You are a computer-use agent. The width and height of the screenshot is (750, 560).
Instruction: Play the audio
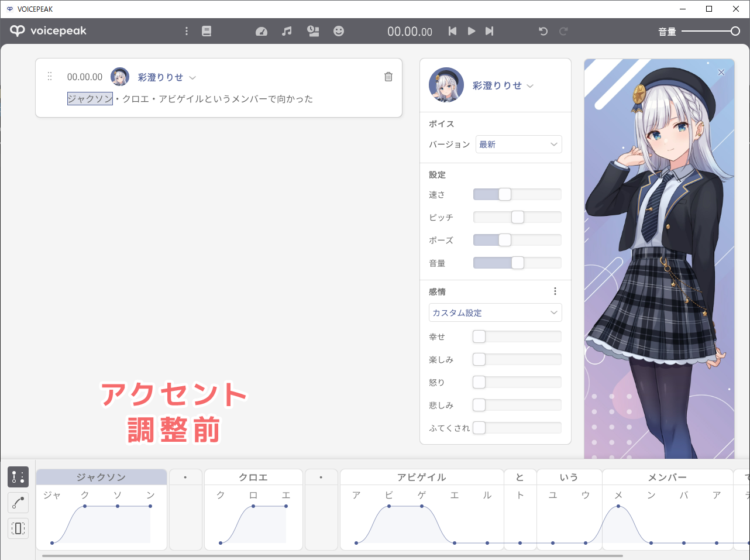pyautogui.click(x=471, y=31)
